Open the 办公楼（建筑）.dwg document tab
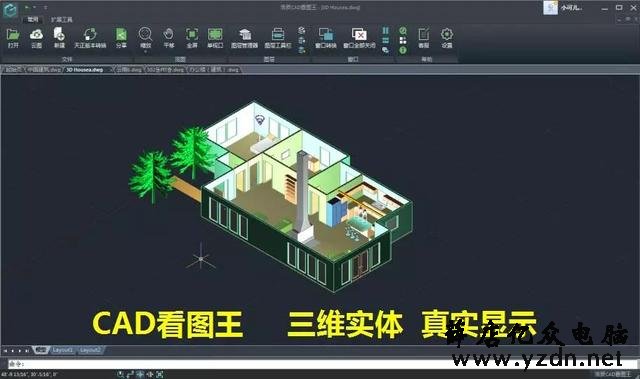 point(213,69)
